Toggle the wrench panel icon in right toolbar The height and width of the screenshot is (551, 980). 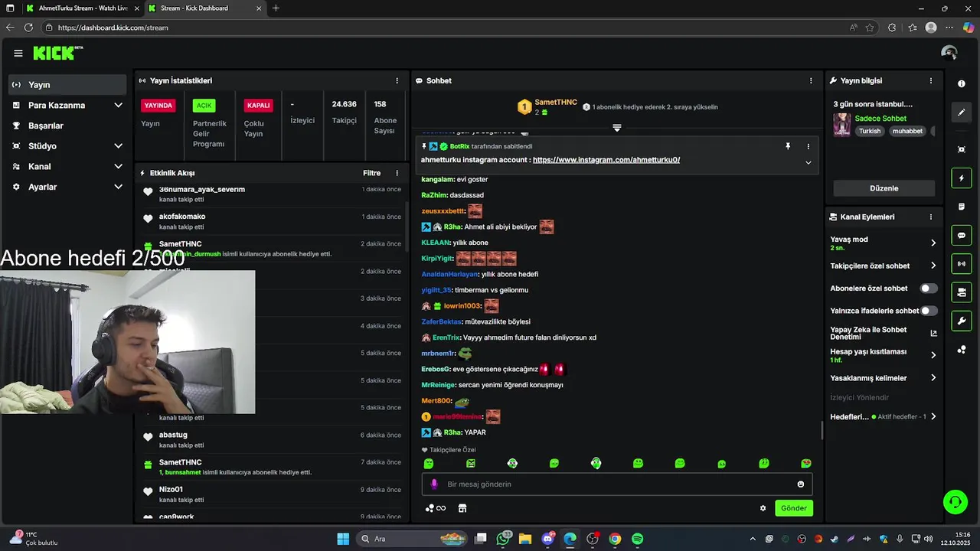pyautogui.click(x=962, y=321)
